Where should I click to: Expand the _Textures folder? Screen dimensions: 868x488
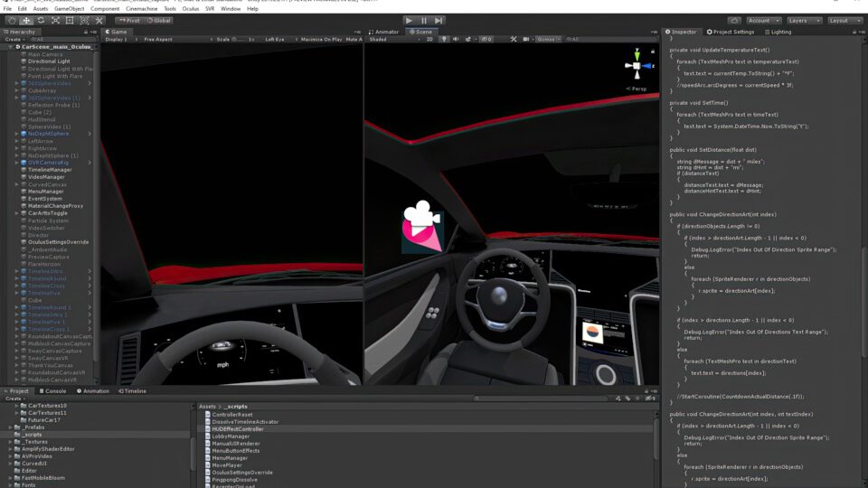point(10,442)
